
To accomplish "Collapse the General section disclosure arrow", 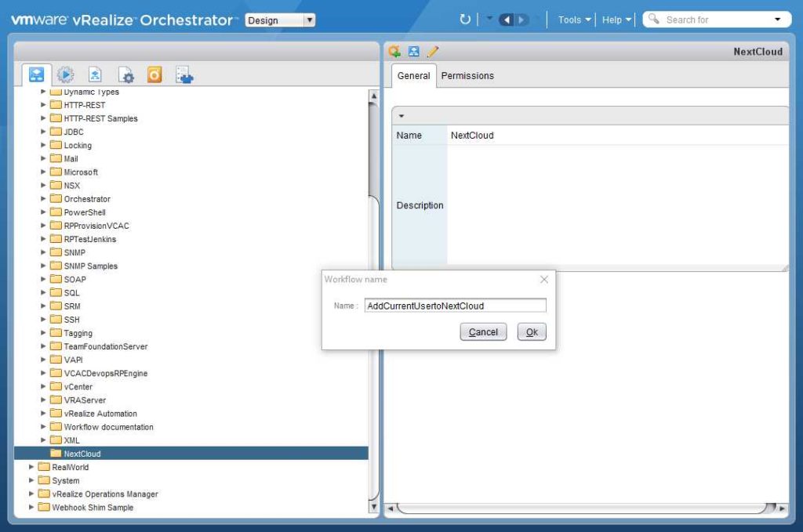I will point(401,116).
